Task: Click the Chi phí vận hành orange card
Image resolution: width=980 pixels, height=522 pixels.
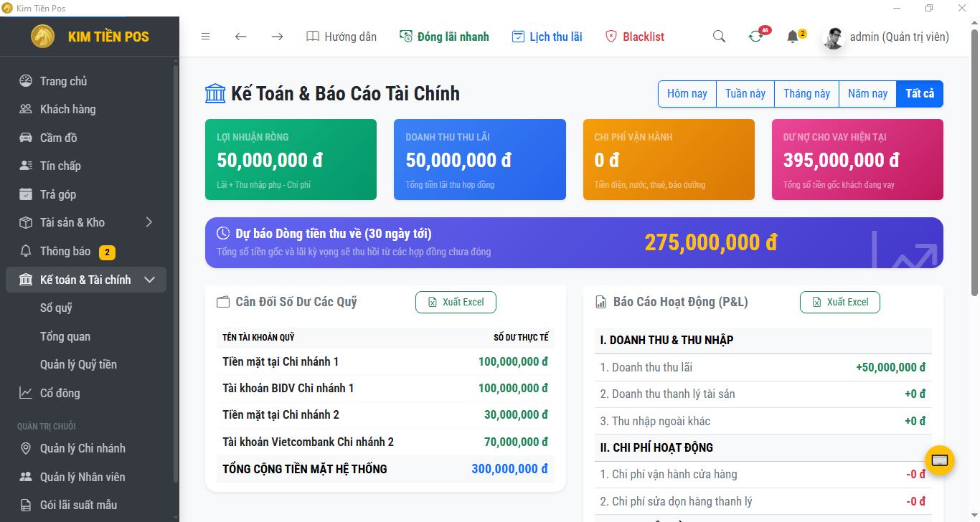Action: pyautogui.click(x=669, y=159)
